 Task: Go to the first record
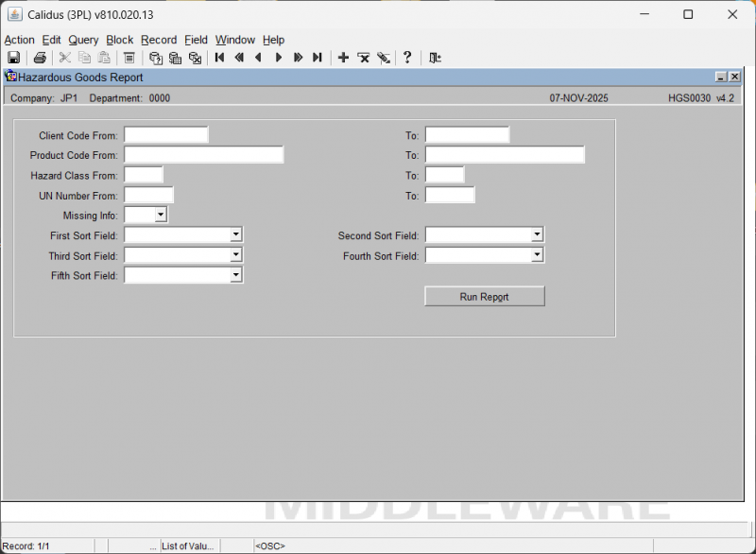click(219, 58)
